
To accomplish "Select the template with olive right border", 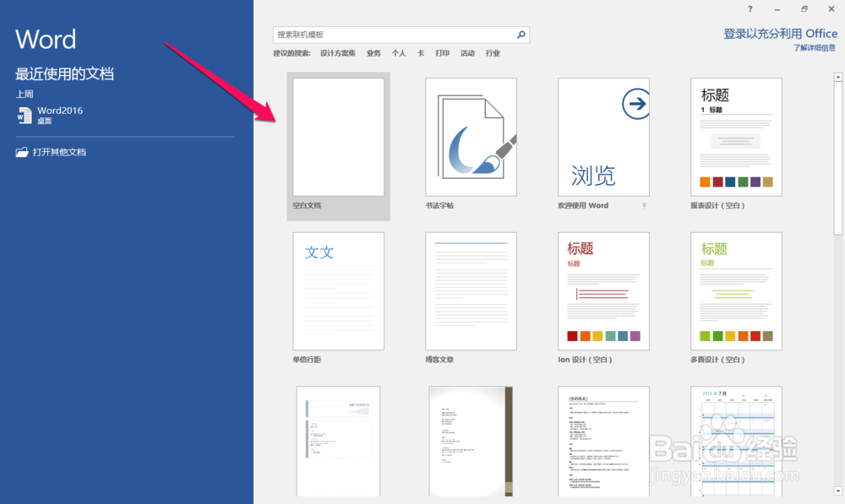I will pyautogui.click(x=471, y=441).
